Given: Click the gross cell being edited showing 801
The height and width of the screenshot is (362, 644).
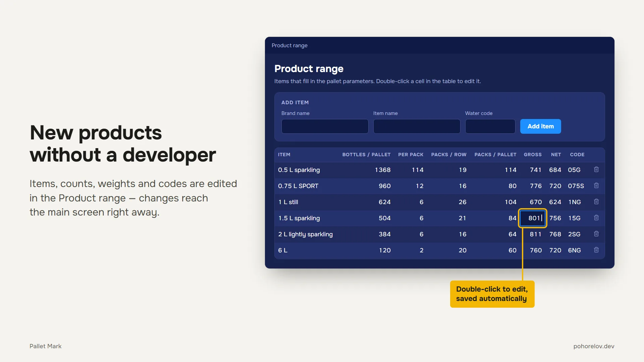Looking at the screenshot, I should pyautogui.click(x=533, y=218).
